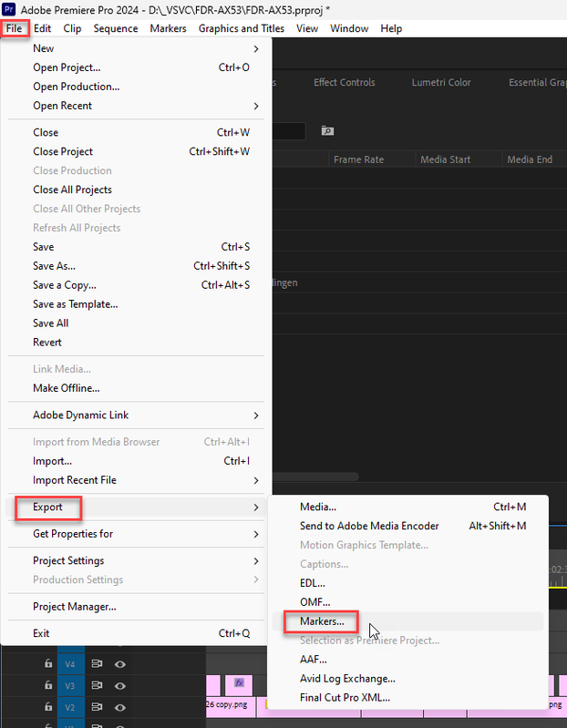This screenshot has height=728, width=567.
Task: Open the View menu
Action: [307, 29]
